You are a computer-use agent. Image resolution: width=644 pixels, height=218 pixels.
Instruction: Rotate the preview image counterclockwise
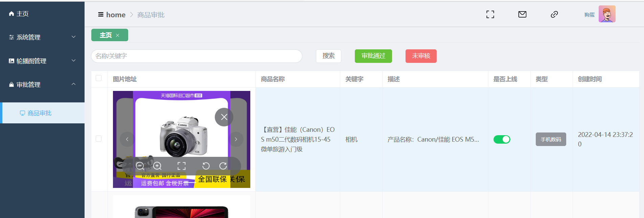(206, 166)
